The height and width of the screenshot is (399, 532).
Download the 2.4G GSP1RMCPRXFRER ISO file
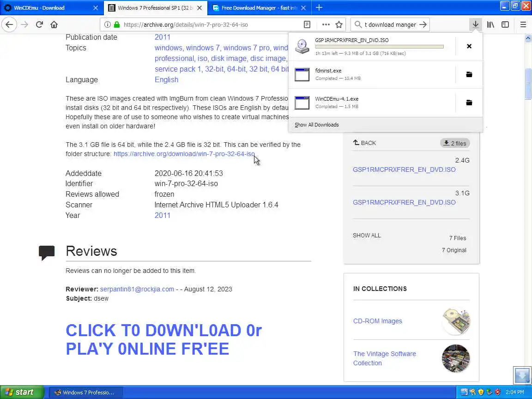click(x=404, y=169)
